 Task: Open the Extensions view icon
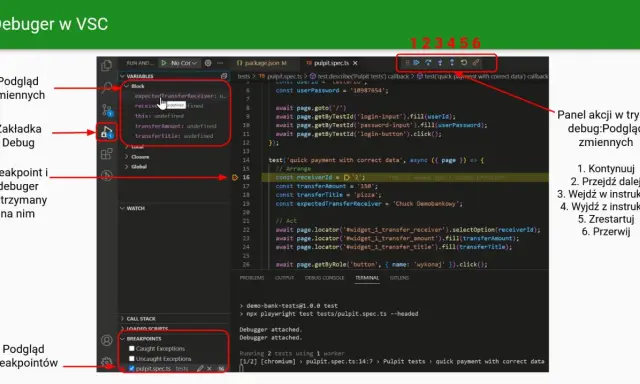(x=107, y=154)
